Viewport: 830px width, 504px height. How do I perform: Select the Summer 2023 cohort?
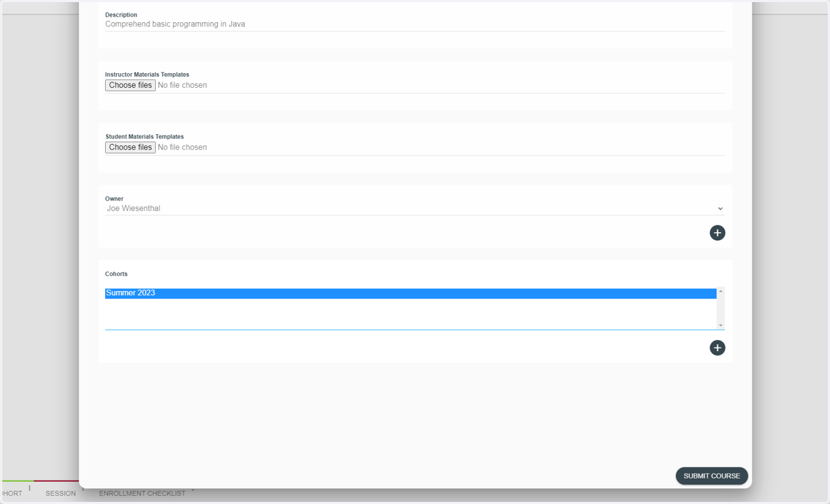411,293
